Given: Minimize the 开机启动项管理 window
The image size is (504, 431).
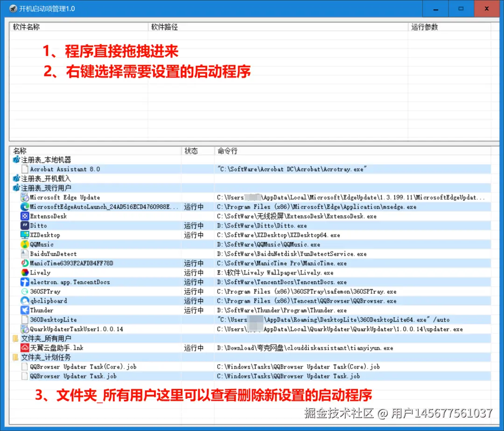Looking at the screenshot, I should click(435, 9).
